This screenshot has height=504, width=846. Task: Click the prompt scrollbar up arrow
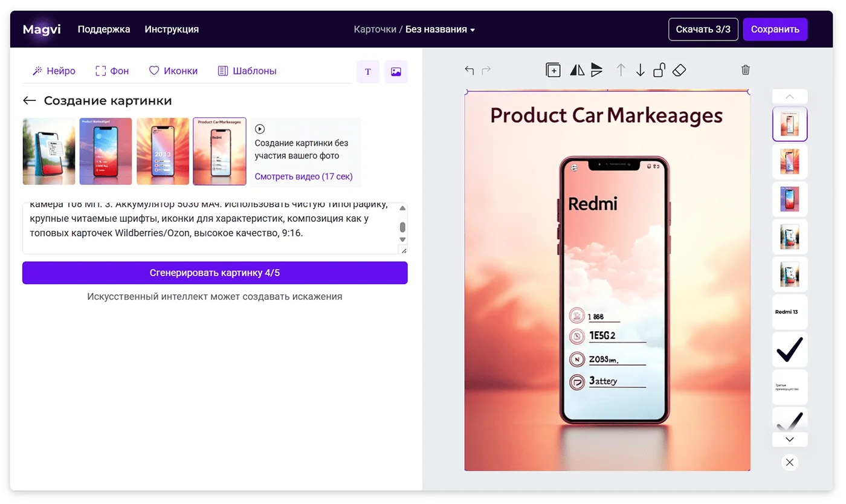pos(403,209)
